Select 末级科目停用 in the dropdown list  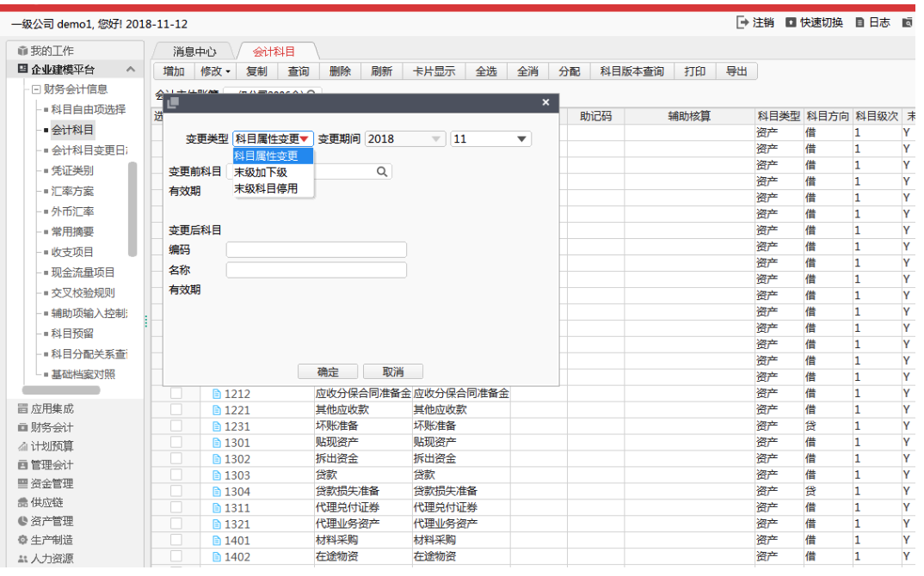[274, 188]
